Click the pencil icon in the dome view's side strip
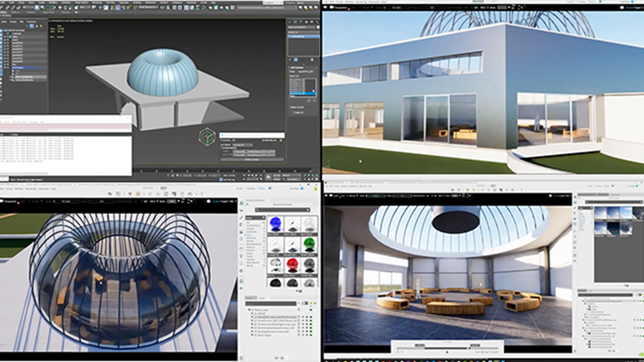 [x=242, y=218]
